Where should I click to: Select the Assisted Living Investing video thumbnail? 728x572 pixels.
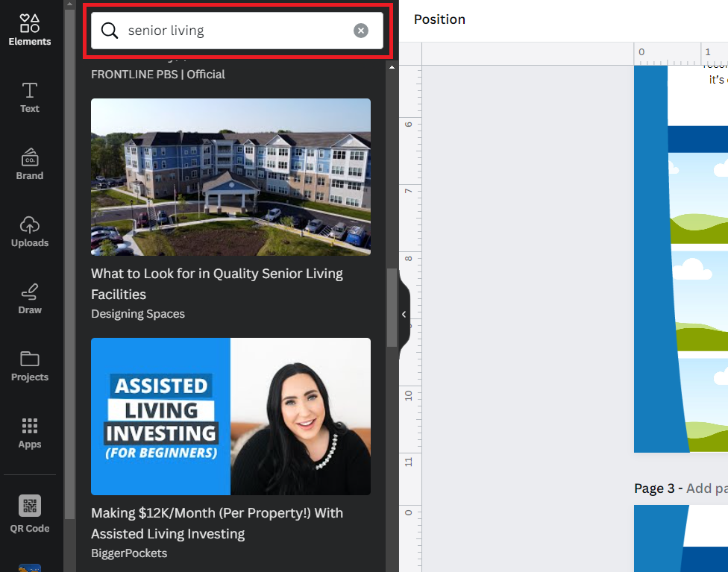point(230,416)
